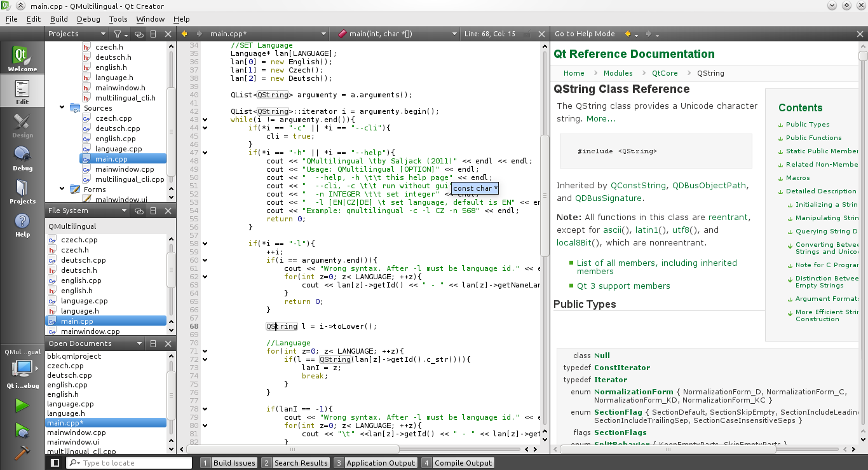Viewport: 868px width, 470px height.
Task: Fold code block at line 58
Action: click(205, 244)
